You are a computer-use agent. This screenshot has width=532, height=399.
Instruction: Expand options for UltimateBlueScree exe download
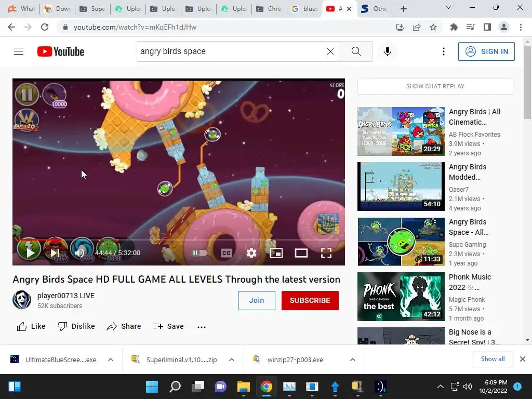coord(111,360)
